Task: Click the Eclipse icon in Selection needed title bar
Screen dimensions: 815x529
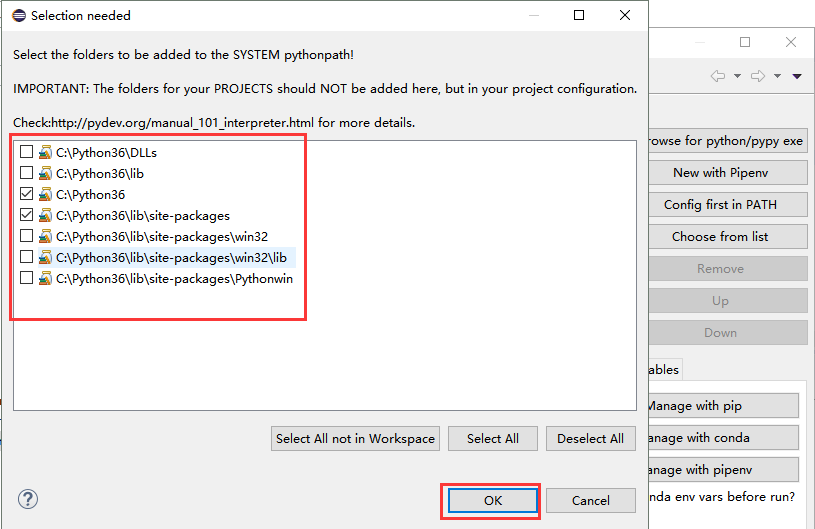Action: [19, 16]
